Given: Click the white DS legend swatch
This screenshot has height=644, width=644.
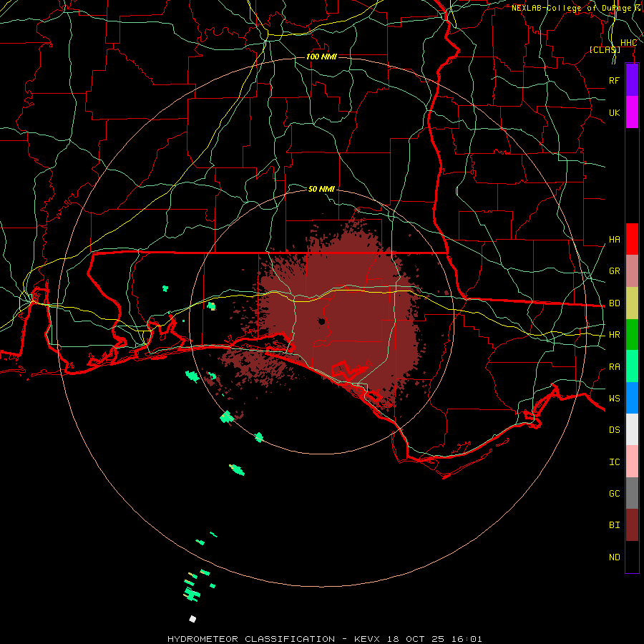Looking at the screenshot, I should pos(632,429).
